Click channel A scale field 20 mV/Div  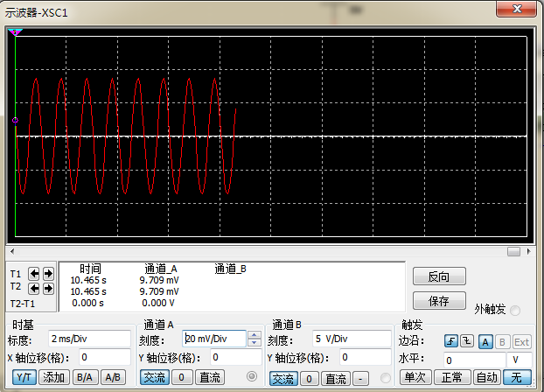coord(214,339)
